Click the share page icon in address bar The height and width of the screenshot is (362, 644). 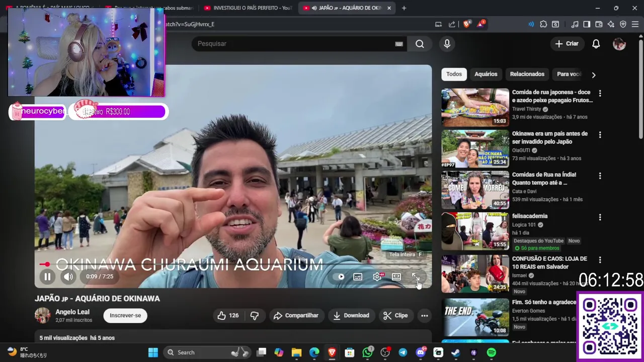(x=452, y=24)
